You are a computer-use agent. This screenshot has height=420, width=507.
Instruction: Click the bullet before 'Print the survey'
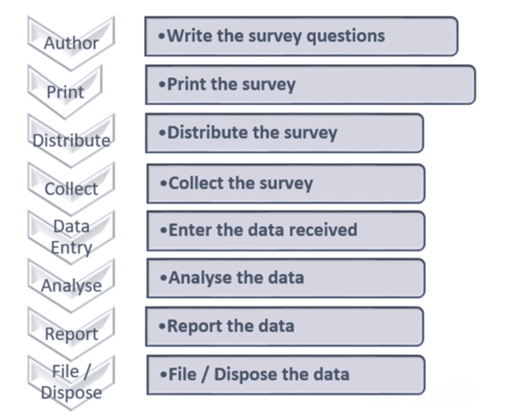click(162, 85)
